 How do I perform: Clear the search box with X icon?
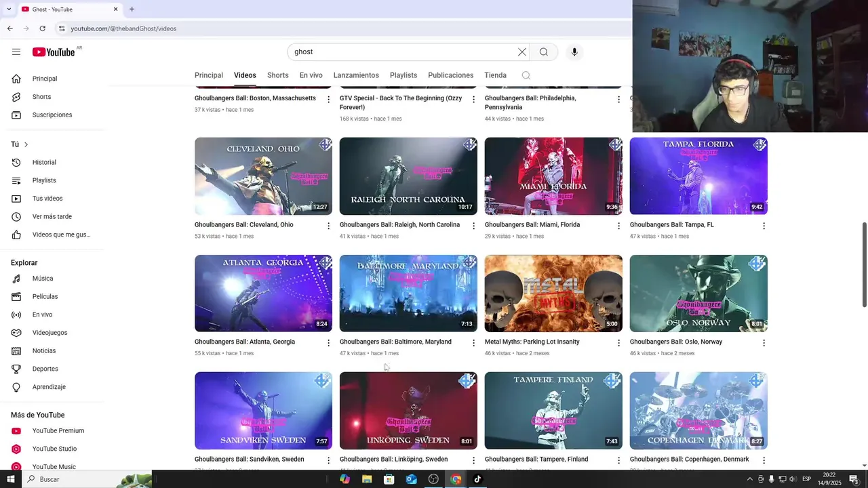click(522, 52)
